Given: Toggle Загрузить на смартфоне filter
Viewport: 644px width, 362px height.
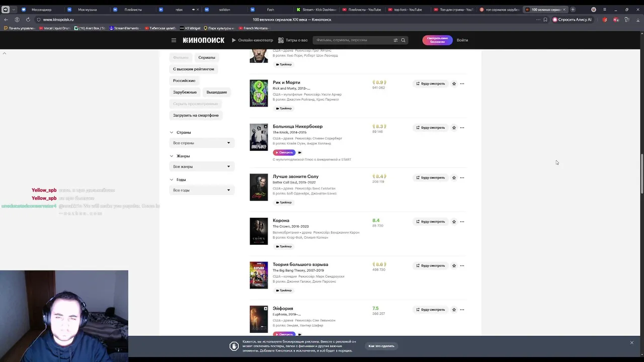Looking at the screenshot, I should tap(196, 115).
